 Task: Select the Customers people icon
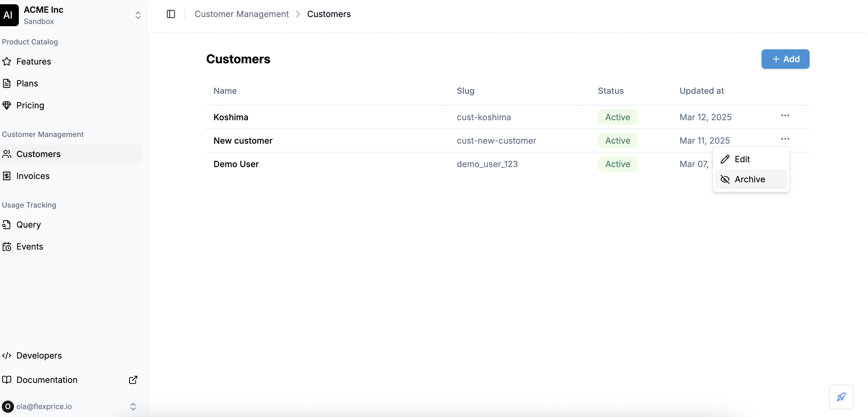coord(7,154)
